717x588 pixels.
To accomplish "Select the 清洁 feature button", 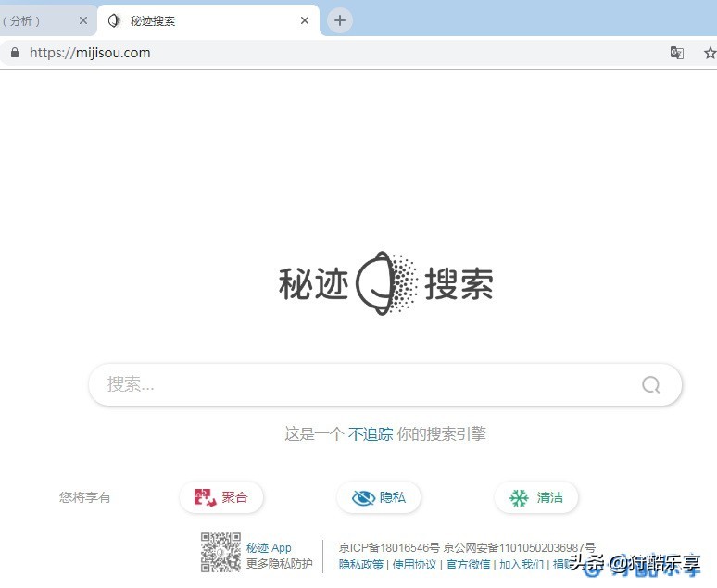I will click(536, 497).
